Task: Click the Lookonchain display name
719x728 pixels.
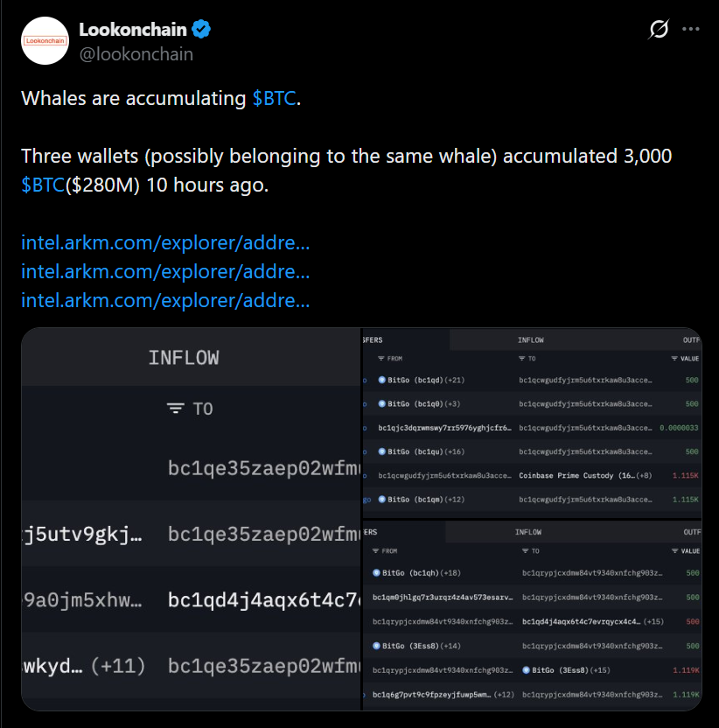Action: click(134, 30)
